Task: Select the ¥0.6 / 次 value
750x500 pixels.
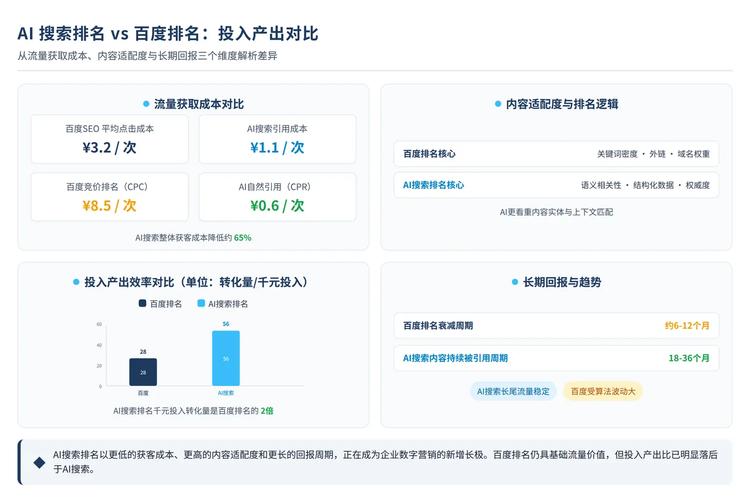Action: coord(277,206)
